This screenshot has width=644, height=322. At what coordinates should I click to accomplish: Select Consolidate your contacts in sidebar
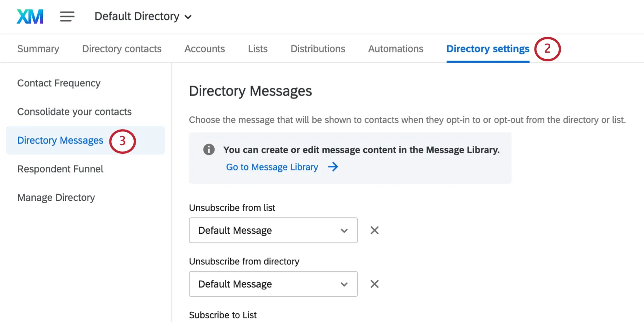pyautogui.click(x=74, y=112)
